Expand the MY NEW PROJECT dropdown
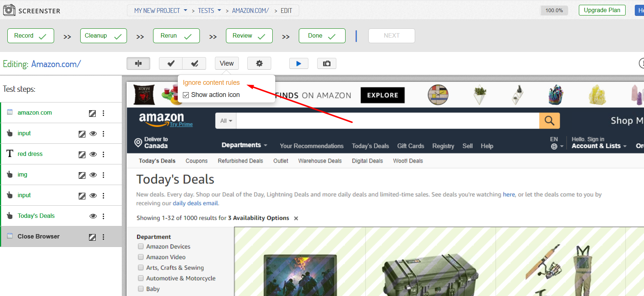This screenshot has height=296, width=644. (185, 10)
